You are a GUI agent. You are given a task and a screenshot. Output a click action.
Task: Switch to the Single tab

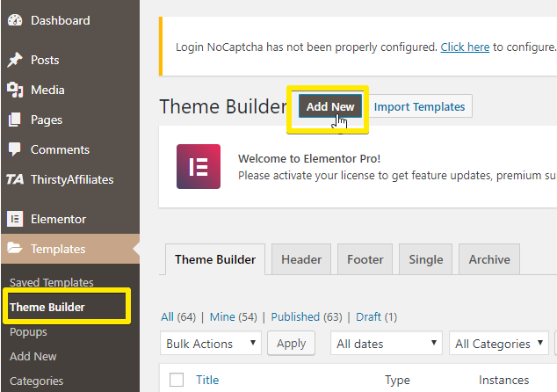pos(426,259)
